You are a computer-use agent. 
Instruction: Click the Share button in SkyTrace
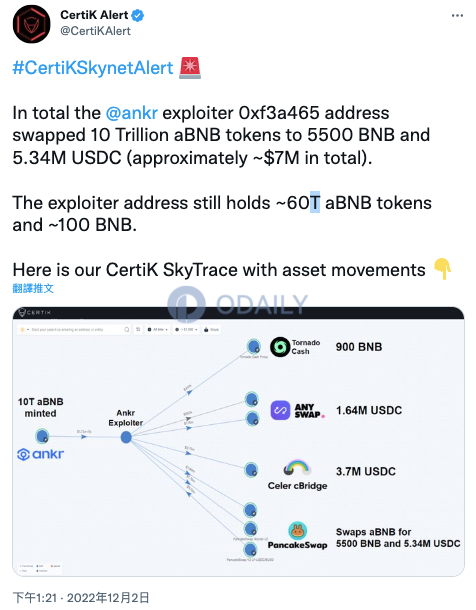[212, 330]
